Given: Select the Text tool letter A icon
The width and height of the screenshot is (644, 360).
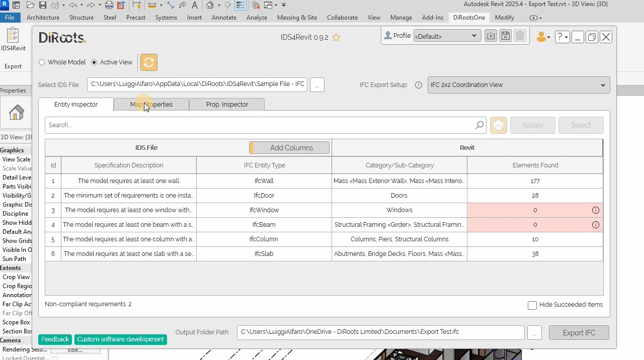Looking at the screenshot, I should [x=194, y=5].
